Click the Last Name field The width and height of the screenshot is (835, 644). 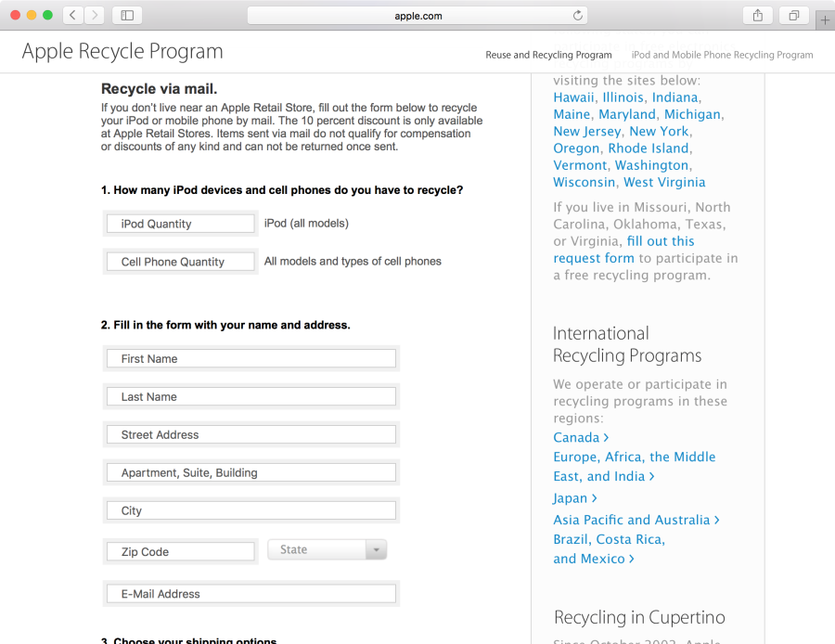pyautogui.click(x=251, y=396)
